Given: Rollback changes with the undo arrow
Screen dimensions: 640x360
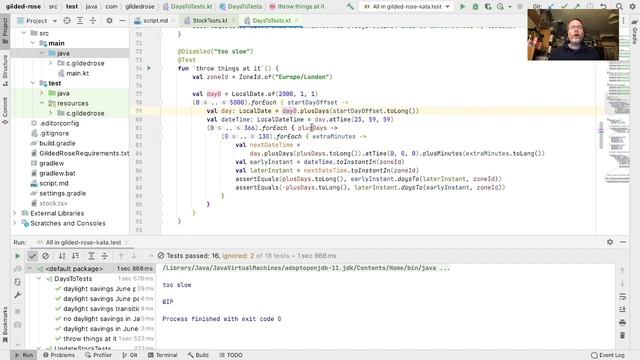Looking at the screenshot, I should click(603, 7).
